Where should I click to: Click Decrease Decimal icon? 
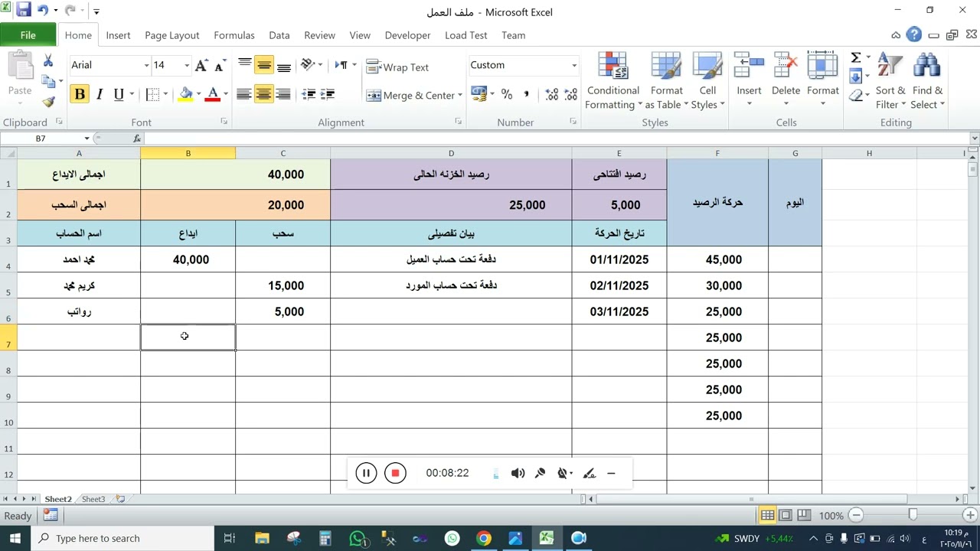click(570, 94)
